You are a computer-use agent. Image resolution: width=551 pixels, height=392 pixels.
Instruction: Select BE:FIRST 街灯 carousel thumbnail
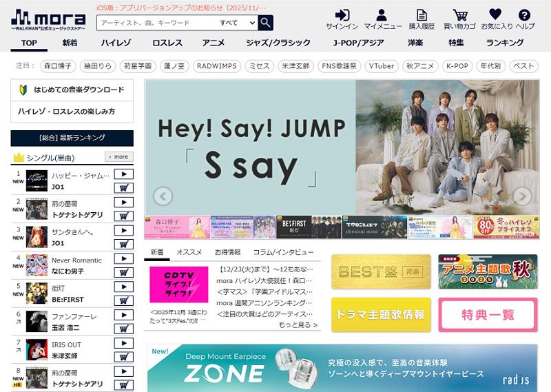click(309, 227)
